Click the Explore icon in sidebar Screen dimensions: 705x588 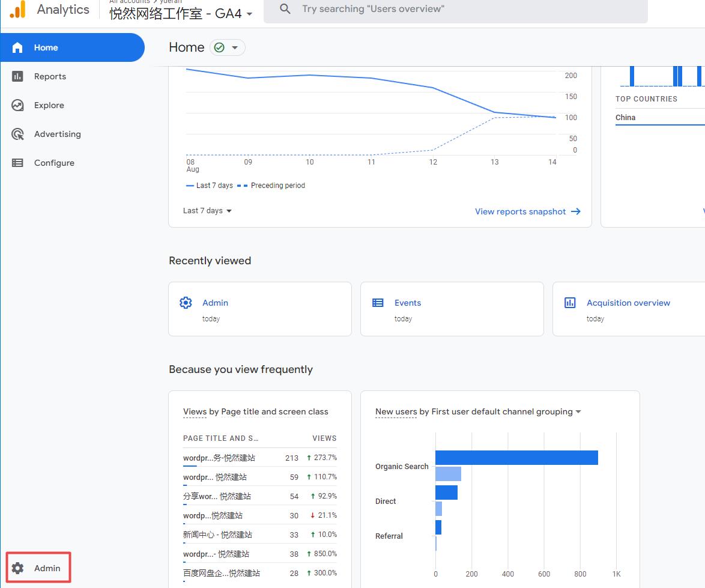(17, 105)
